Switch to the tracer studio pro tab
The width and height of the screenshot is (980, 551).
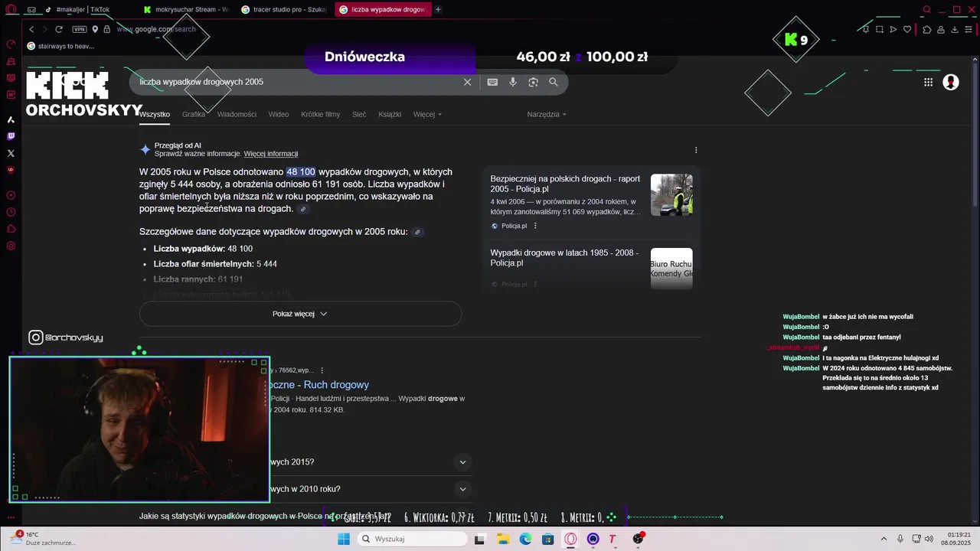coord(283,9)
